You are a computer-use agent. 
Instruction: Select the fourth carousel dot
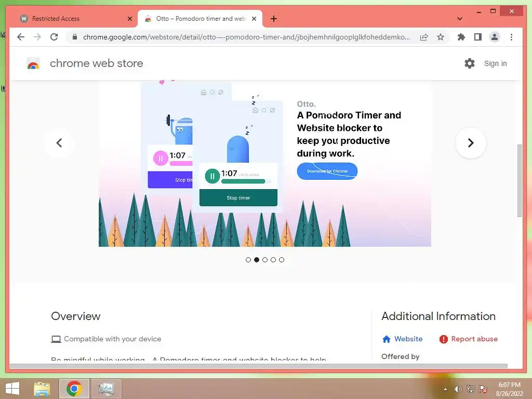(273, 260)
